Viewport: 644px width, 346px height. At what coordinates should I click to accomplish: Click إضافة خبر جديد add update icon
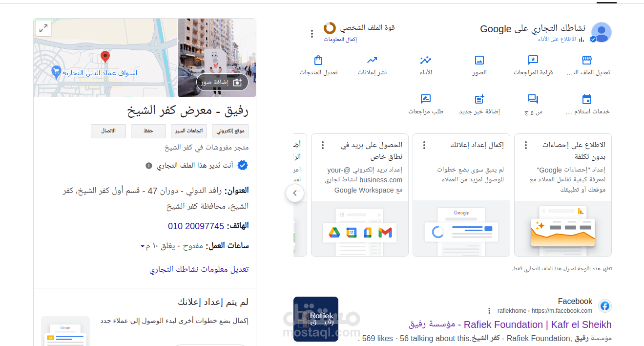[479, 99]
